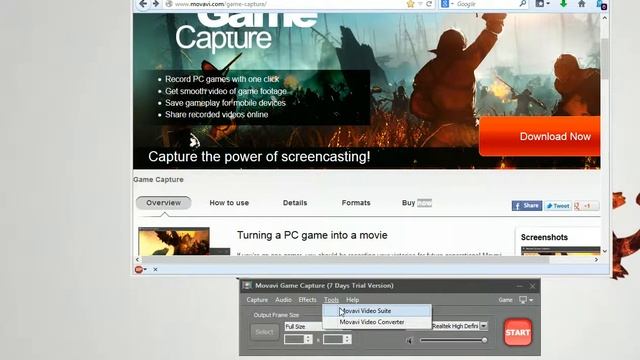Open the thumbnail under Screenshots
Viewport: 640px width, 360px height.
[x=560, y=251]
